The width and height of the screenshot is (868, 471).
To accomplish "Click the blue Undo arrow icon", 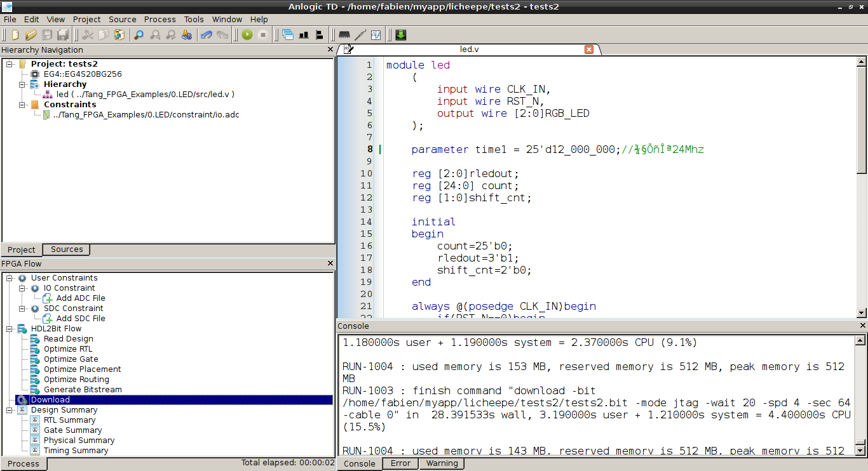I will [206, 35].
